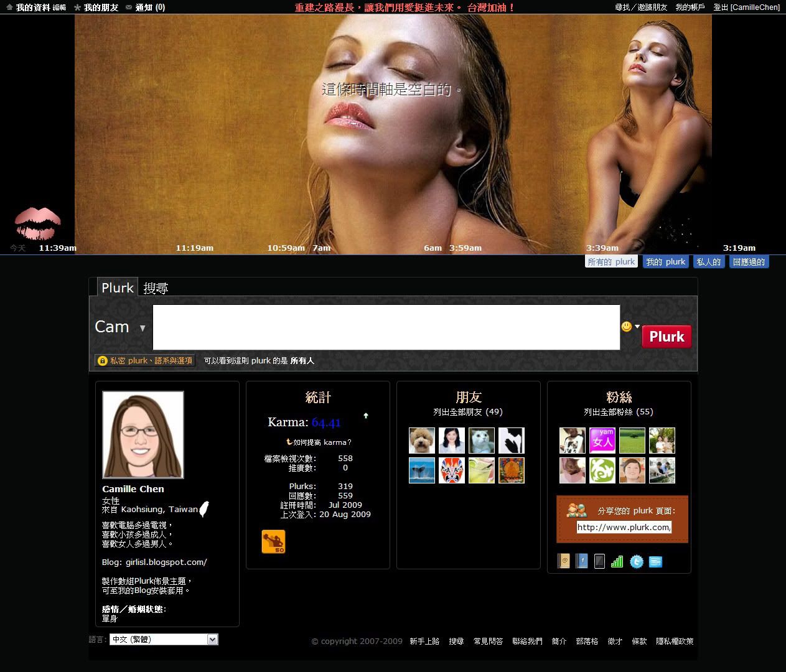Viewport: 786px width, 672px height.
Task: Click the plurk message text box
Action: tap(386, 327)
